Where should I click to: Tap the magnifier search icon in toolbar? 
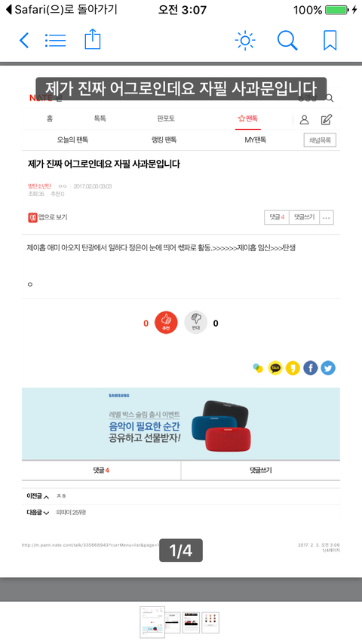point(287,40)
